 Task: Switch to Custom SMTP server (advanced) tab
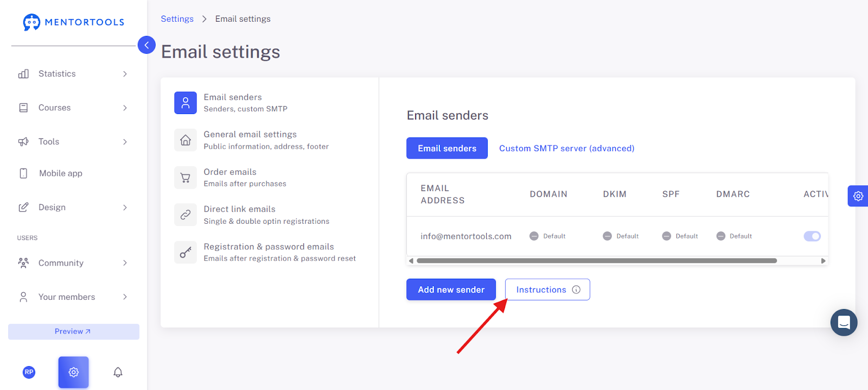tap(566, 148)
